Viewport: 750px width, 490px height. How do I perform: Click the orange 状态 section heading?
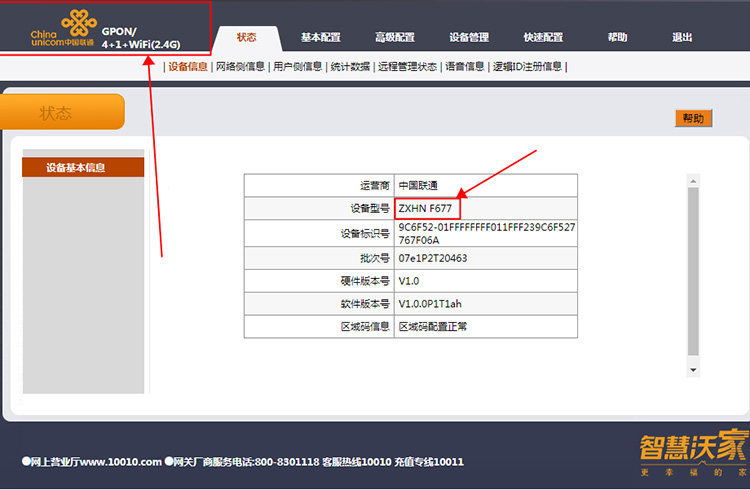tap(61, 112)
